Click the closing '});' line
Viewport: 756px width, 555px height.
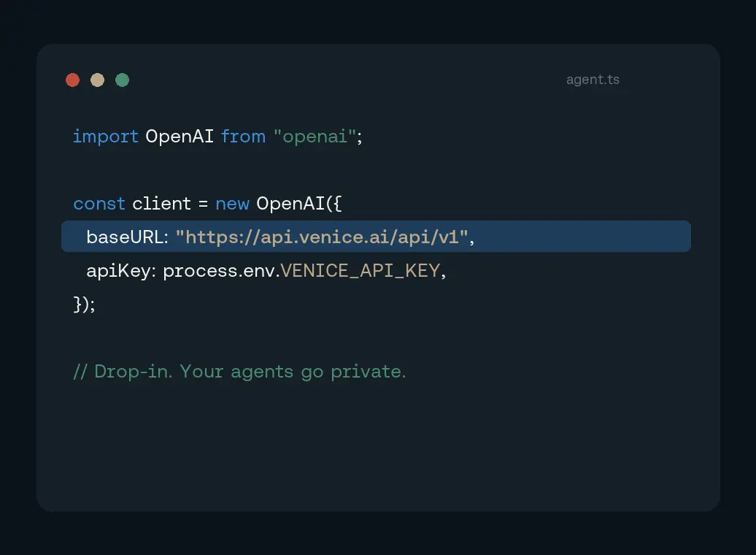pos(85,305)
